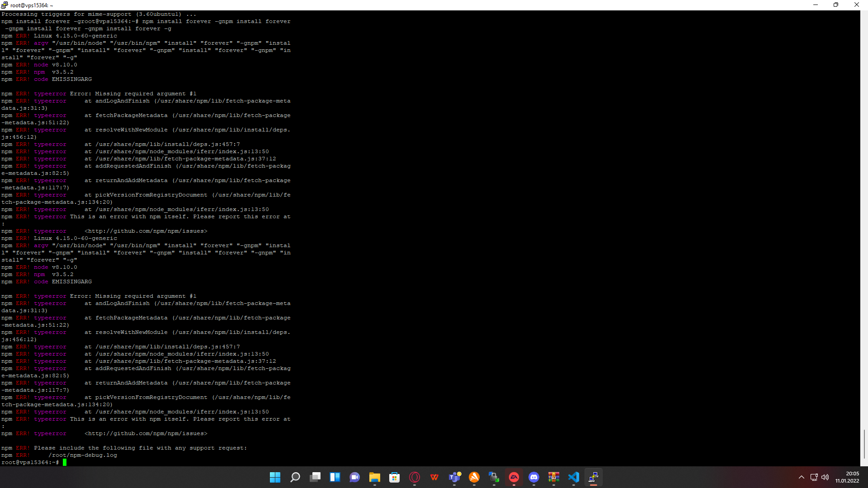
Task: Click the PuTTY taskbar icon
Action: (x=594, y=477)
